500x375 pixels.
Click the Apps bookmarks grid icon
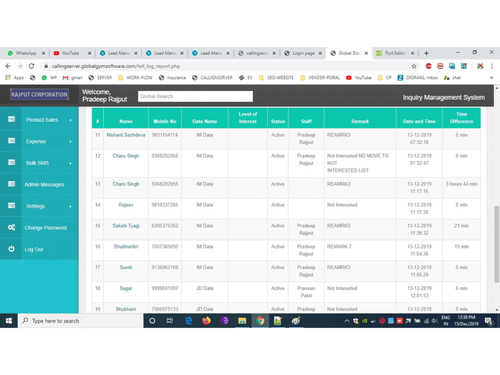click(8, 78)
